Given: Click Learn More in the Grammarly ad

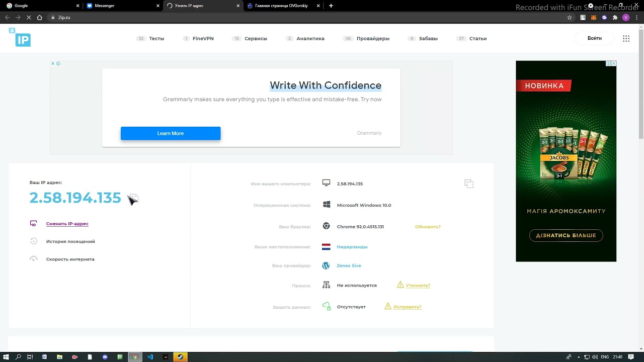Looking at the screenshot, I should (171, 133).
